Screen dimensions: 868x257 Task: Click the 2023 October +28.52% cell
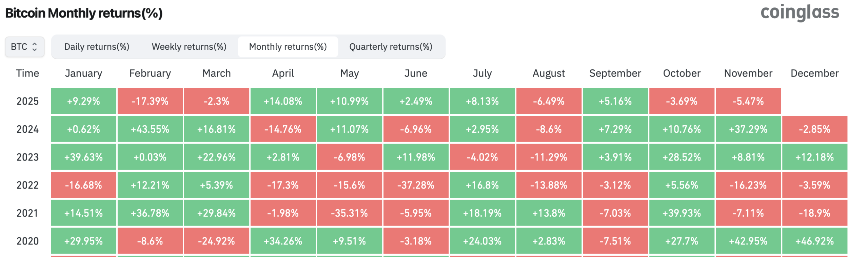click(682, 157)
